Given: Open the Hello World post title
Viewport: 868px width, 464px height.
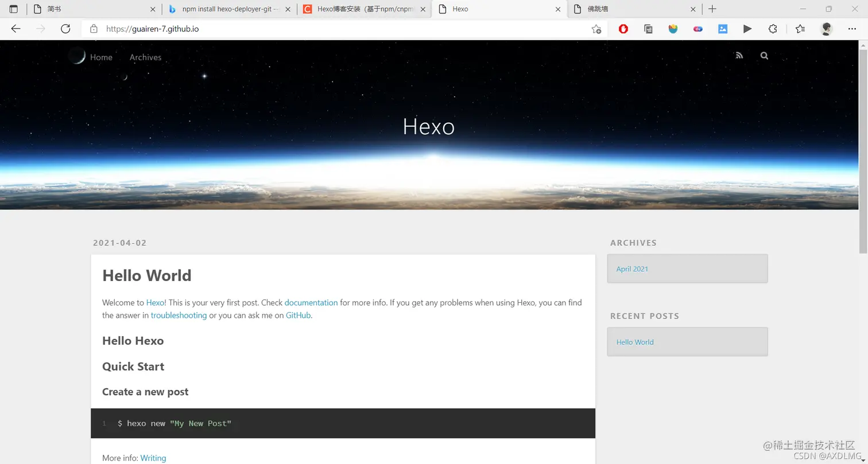Looking at the screenshot, I should pos(147,275).
